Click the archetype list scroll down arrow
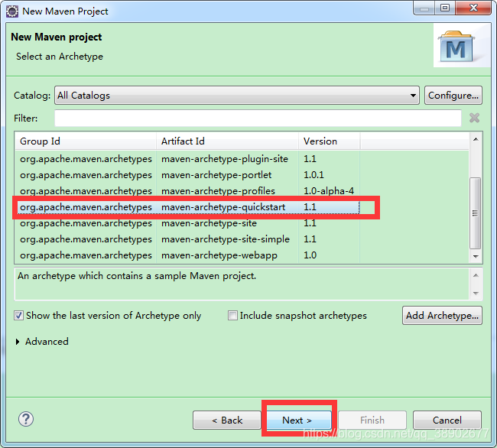The width and height of the screenshot is (497, 448). click(476, 256)
